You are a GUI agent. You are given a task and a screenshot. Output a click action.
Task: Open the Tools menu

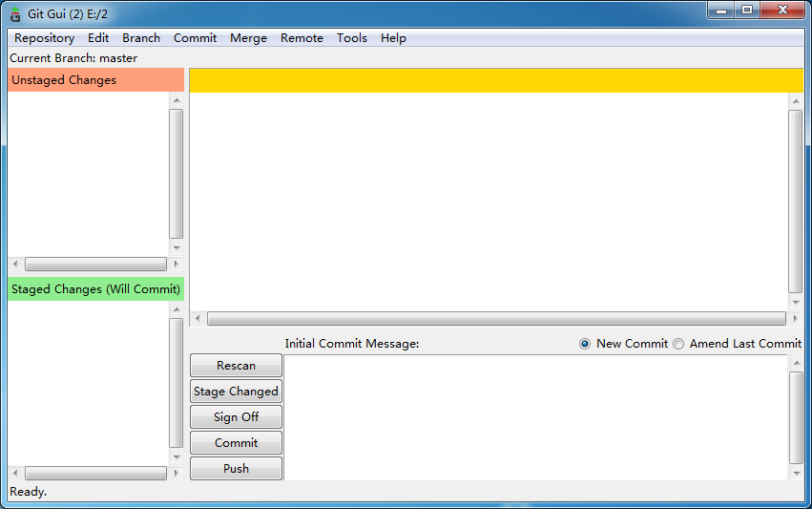[x=352, y=38]
